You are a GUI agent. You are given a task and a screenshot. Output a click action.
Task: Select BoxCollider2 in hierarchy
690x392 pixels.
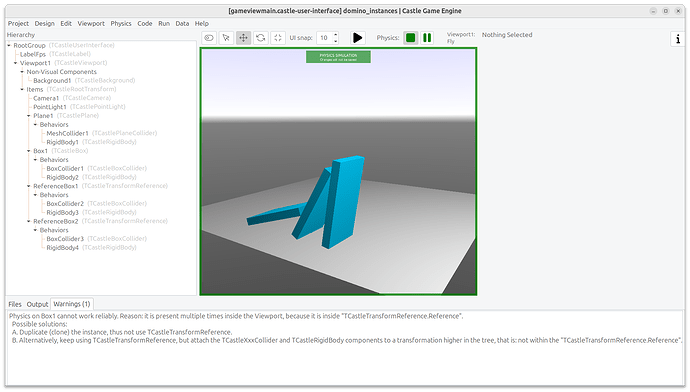click(x=65, y=204)
